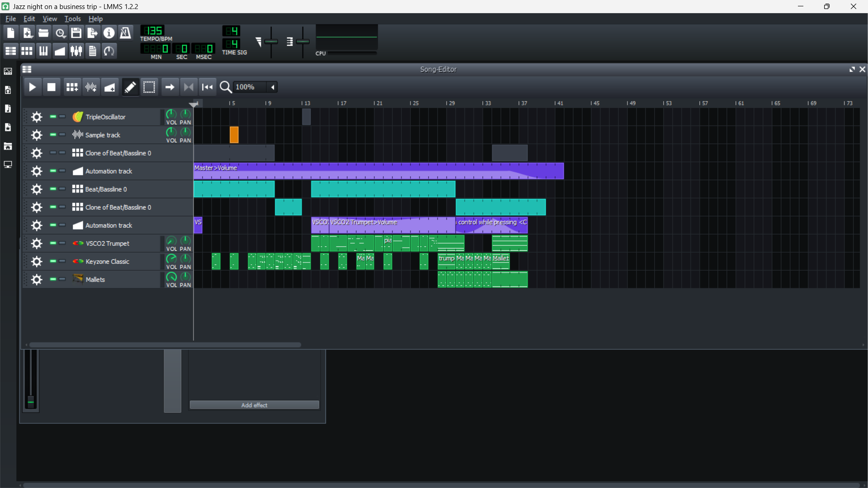
Task: Toggle the metronome
Action: (126, 33)
